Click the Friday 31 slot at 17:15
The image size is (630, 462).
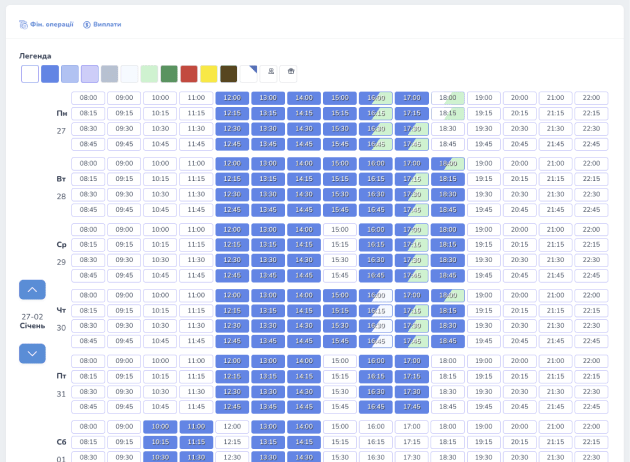pos(412,376)
